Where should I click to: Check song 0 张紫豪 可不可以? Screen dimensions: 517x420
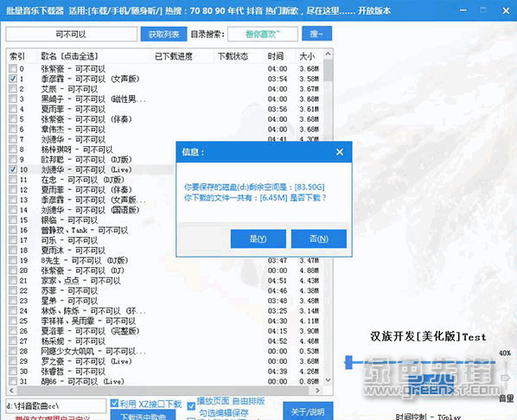pos(13,68)
